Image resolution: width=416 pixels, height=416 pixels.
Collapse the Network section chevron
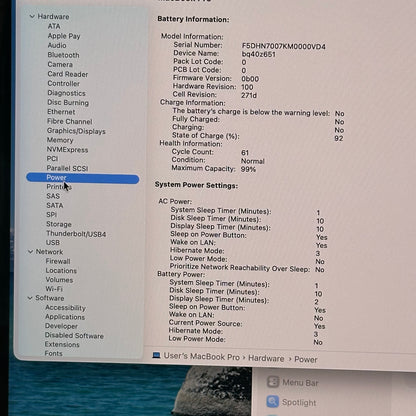click(x=31, y=252)
